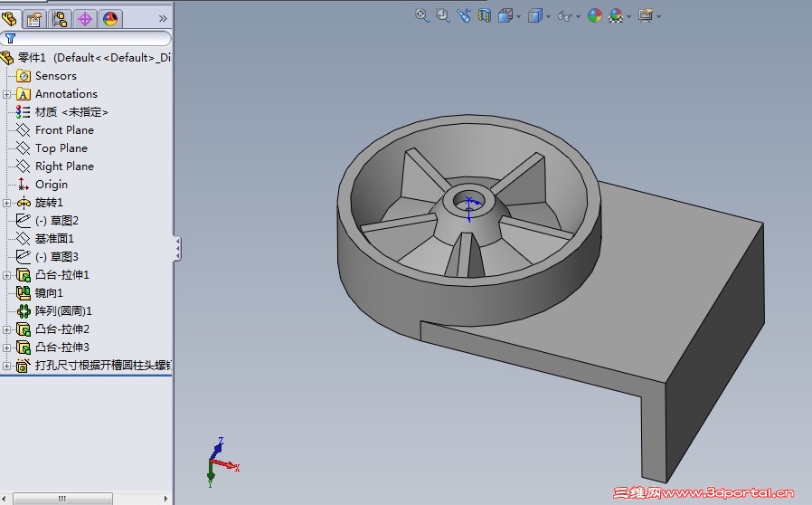Screen dimensions: 812x505
Task: Click tree panel scrollbar right arrow
Action: point(165,499)
